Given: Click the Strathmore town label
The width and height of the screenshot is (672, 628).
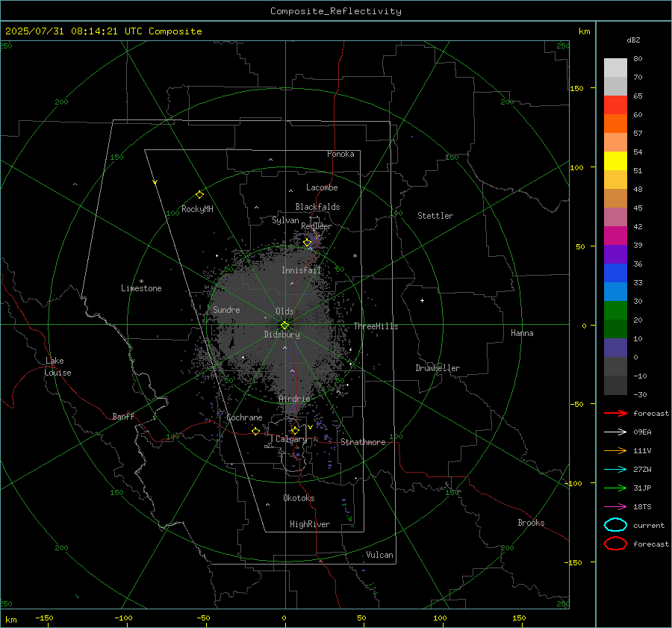Looking at the screenshot, I should point(363,442).
